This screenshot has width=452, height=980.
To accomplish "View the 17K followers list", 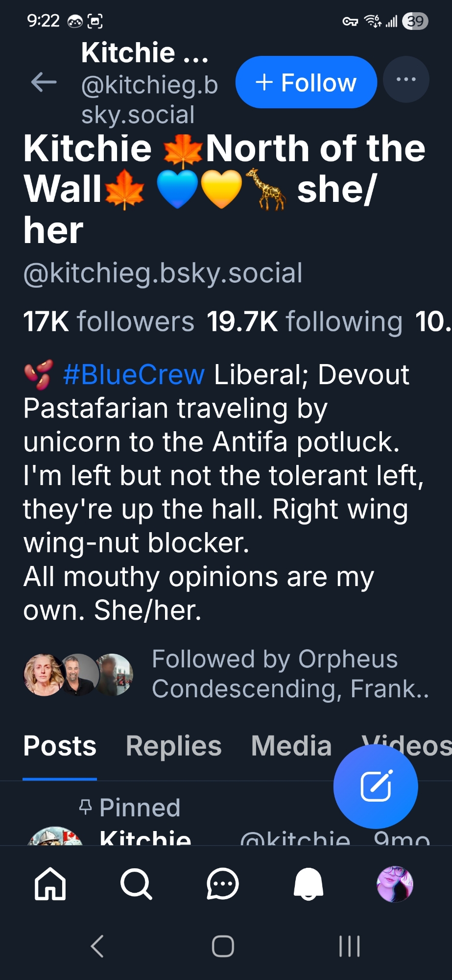I will (x=109, y=322).
